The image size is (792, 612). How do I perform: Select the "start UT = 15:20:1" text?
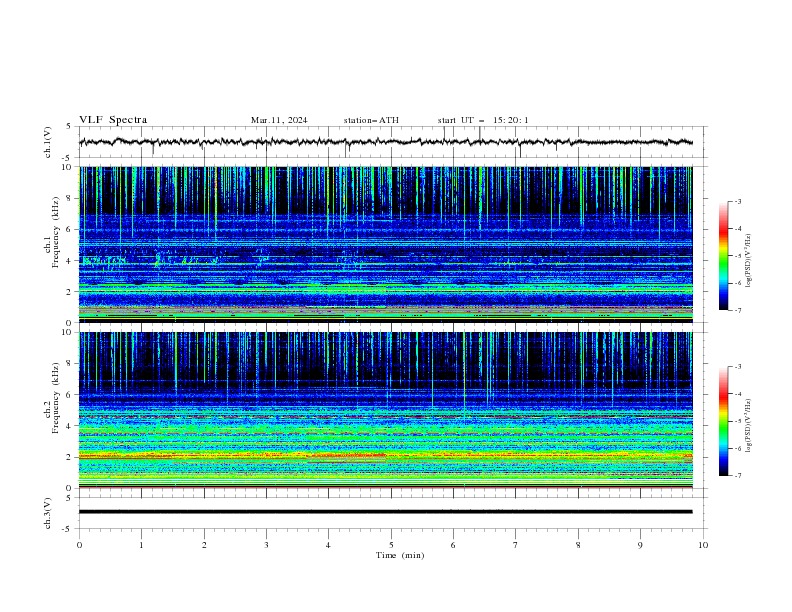[483, 120]
